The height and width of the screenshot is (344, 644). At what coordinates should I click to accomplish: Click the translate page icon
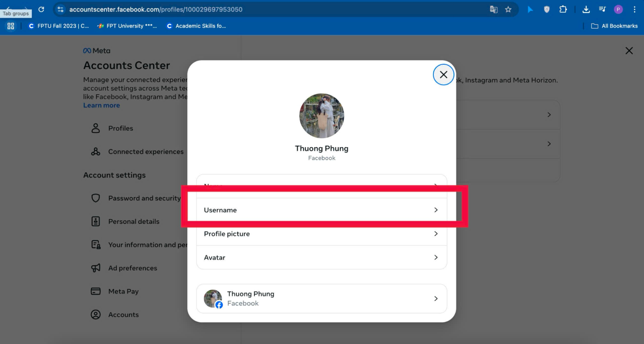point(494,9)
